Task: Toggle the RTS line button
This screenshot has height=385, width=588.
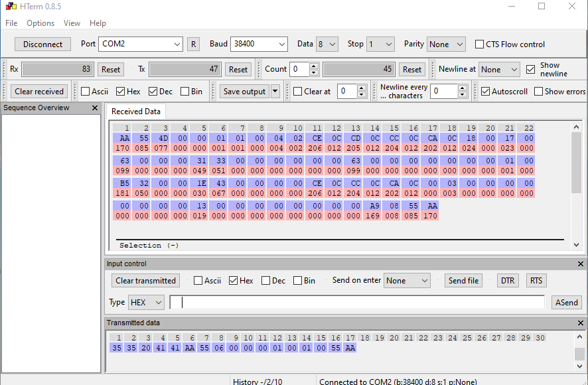Action: point(536,281)
